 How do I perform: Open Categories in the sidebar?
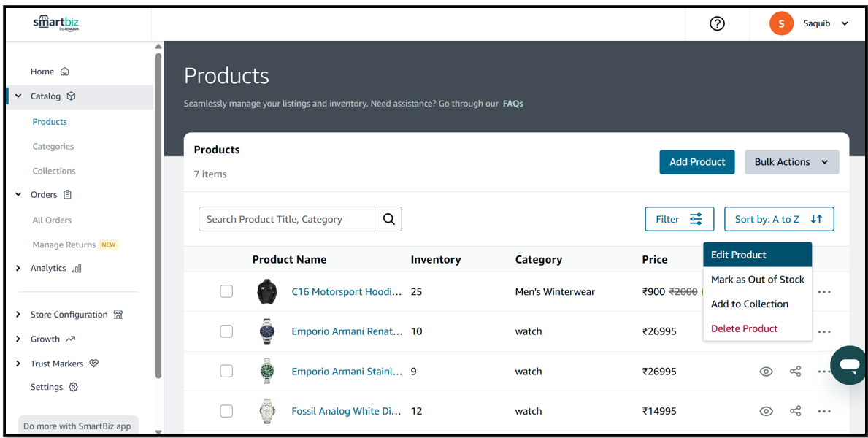click(x=53, y=146)
